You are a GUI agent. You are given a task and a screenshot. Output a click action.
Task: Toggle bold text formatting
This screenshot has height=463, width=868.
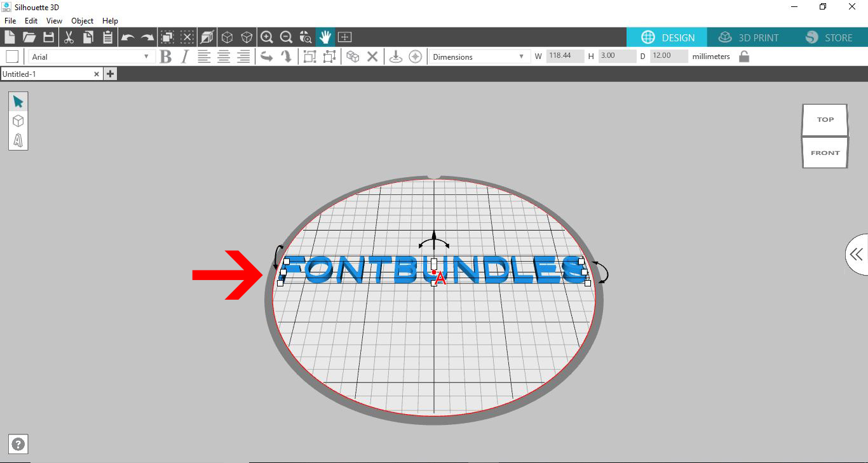(166, 57)
